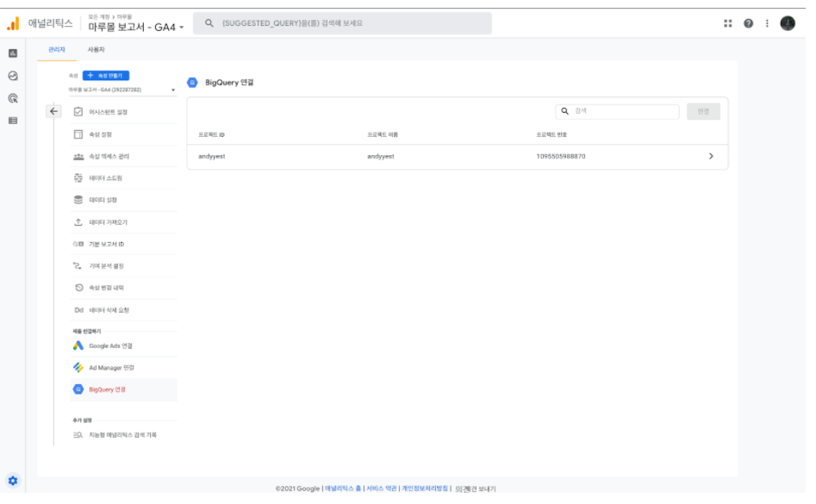816x504 pixels.
Task: Click the Google Ads 연결 logo icon
Action: click(x=78, y=345)
